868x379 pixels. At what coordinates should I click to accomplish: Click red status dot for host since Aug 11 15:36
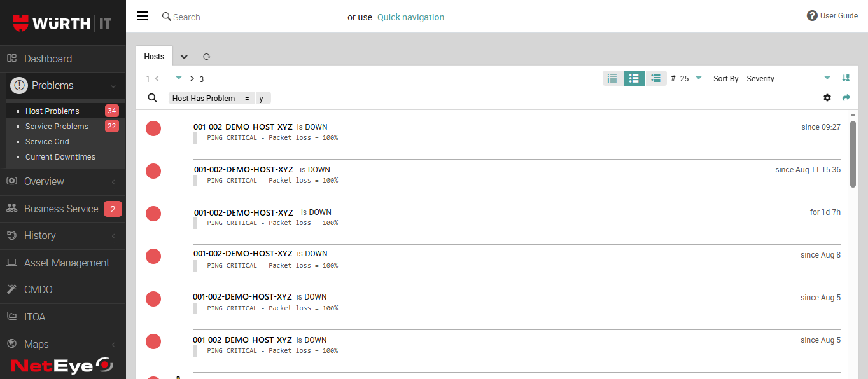153,171
